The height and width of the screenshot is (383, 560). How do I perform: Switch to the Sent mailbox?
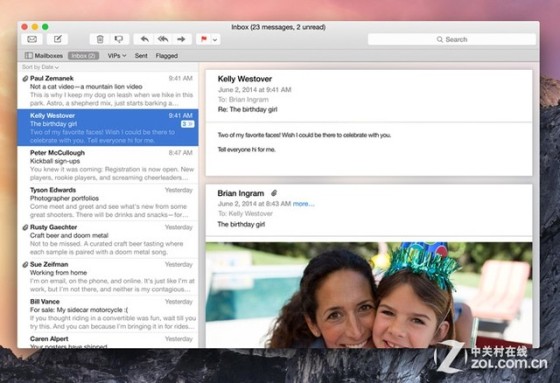coord(141,56)
